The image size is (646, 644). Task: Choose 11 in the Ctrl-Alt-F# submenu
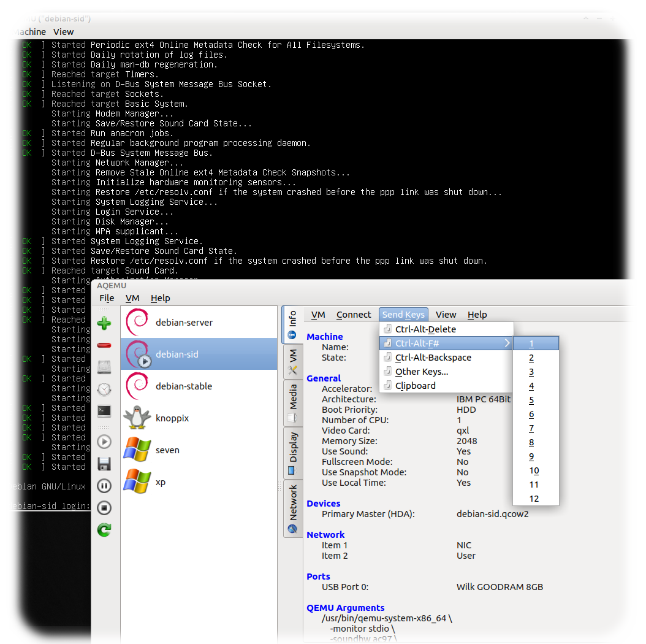[x=536, y=485]
